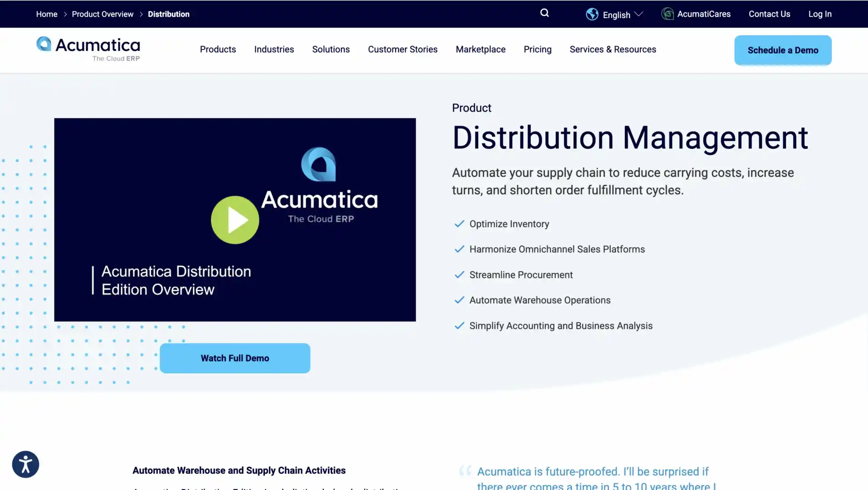The image size is (868, 490).
Task: Click the Acumatica Distribution Edition Overview caption
Action: (x=176, y=280)
